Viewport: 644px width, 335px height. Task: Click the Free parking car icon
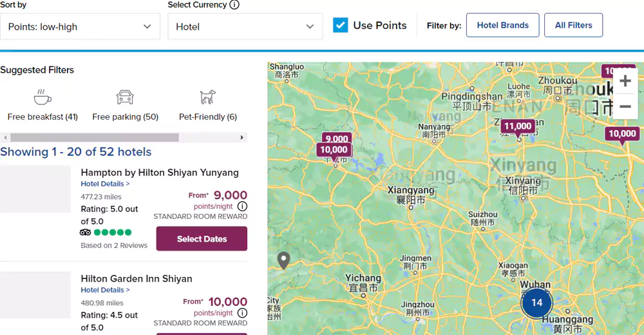[x=125, y=97]
